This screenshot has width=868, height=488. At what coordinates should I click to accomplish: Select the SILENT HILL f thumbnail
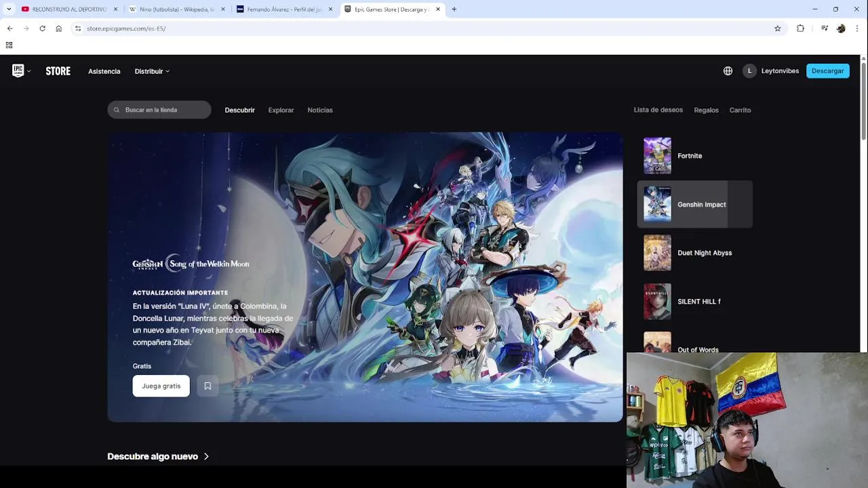pos(657,302)
